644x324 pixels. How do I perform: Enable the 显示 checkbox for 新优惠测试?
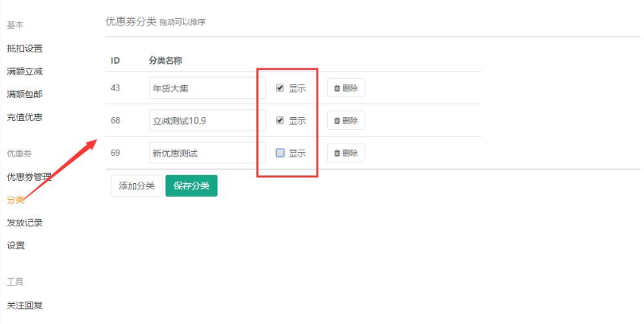(280, 153)
